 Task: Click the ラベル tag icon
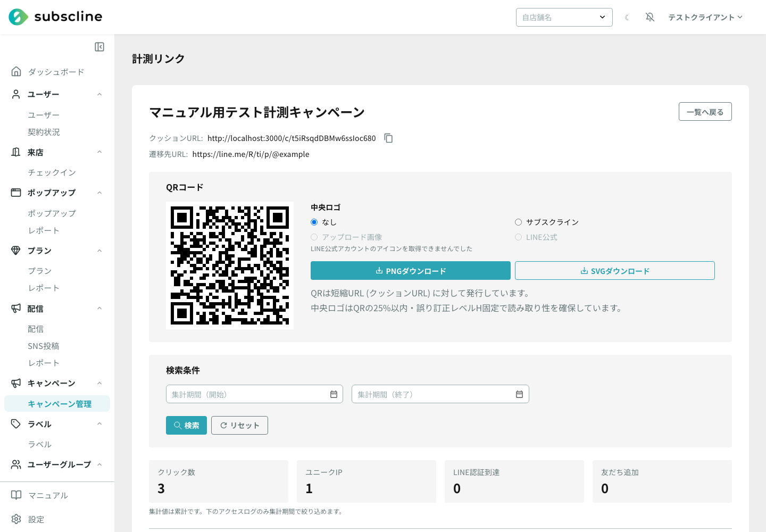coord(16,424)
